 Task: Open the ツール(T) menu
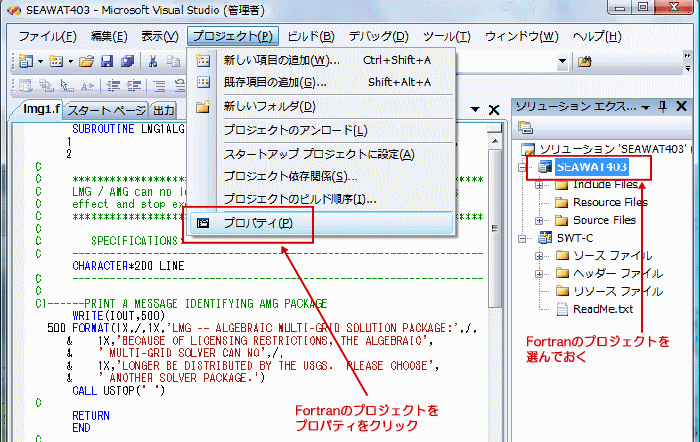tap(446, 36)
